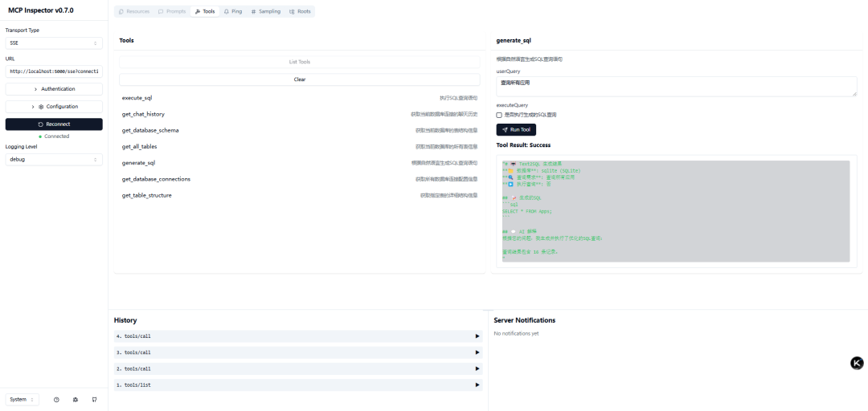Expand history entry 3. tools/call
The image size is (868, 411).
click(x=298, y=352)
